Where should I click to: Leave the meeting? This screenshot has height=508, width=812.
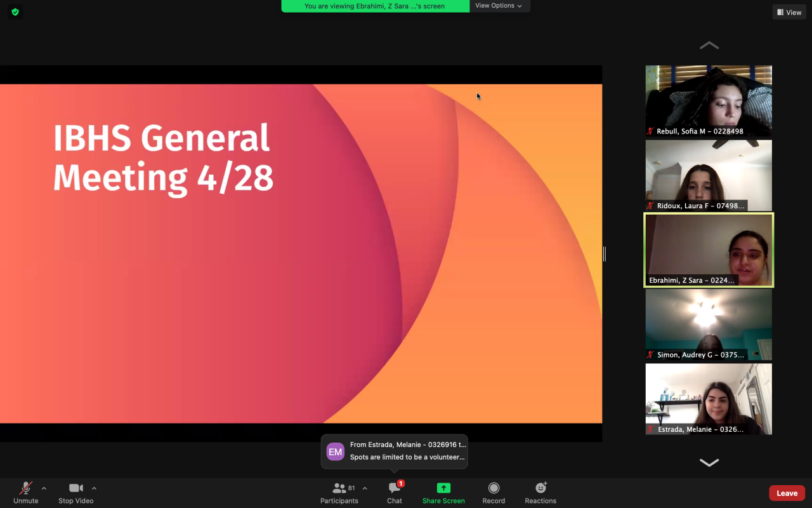pos(787,493)
